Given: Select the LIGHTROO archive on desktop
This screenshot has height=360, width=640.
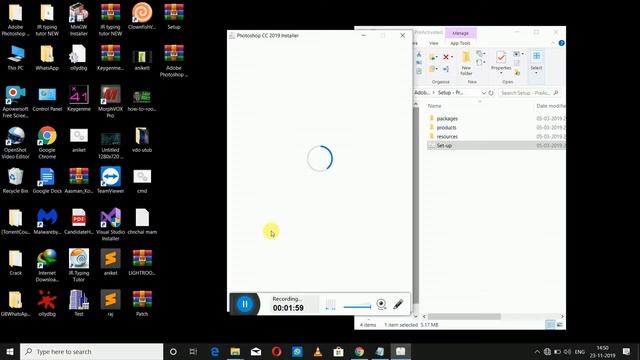Looking at the screenshot, I should click(142, 262).
